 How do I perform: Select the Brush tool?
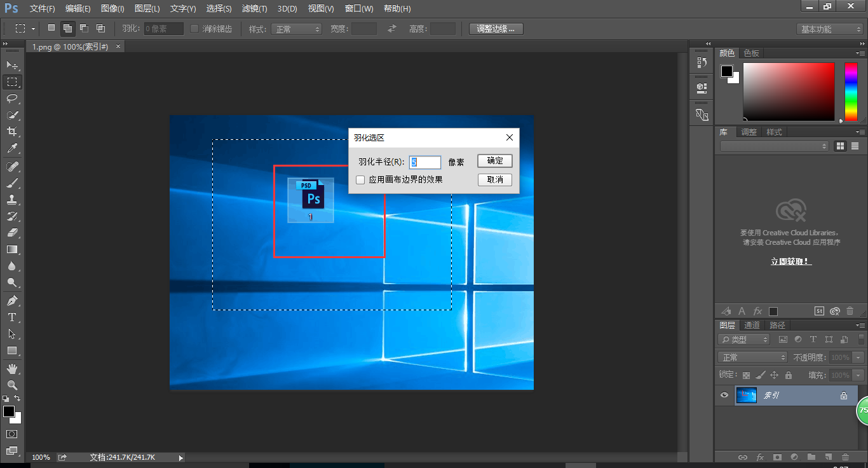[x=12, y=183]
